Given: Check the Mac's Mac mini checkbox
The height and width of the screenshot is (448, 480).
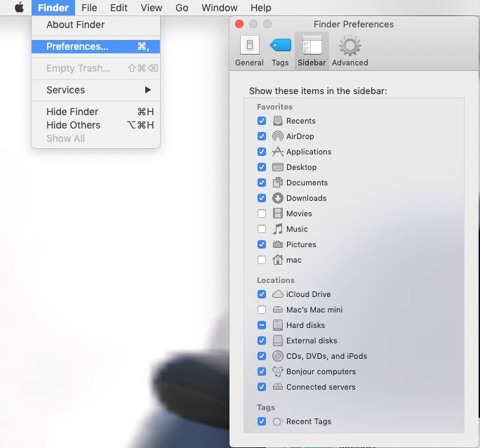Looking at the screenshot, I should [x=262, y=310].
